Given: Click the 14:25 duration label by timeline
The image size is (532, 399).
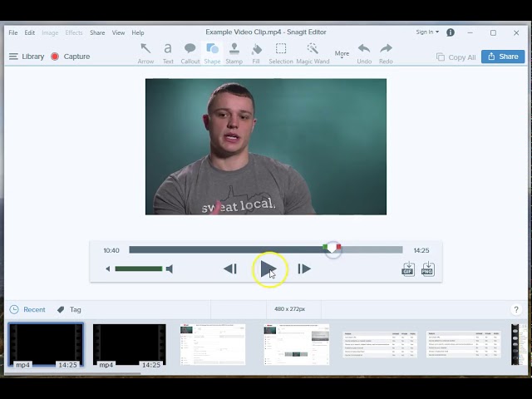Looking at the screenshot, I should (421, 250).
